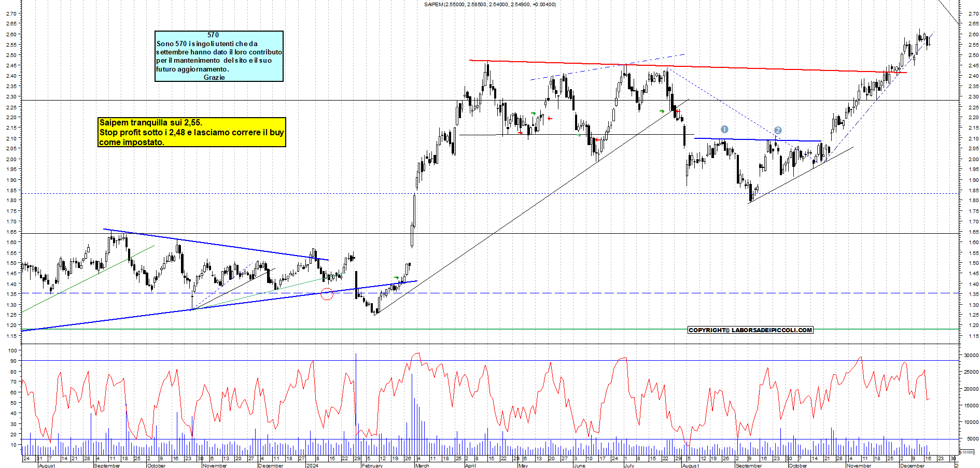Click the SAIPEM price quote title text
The width and height of the screenshot is (980, 468).
tap(489, 5)
